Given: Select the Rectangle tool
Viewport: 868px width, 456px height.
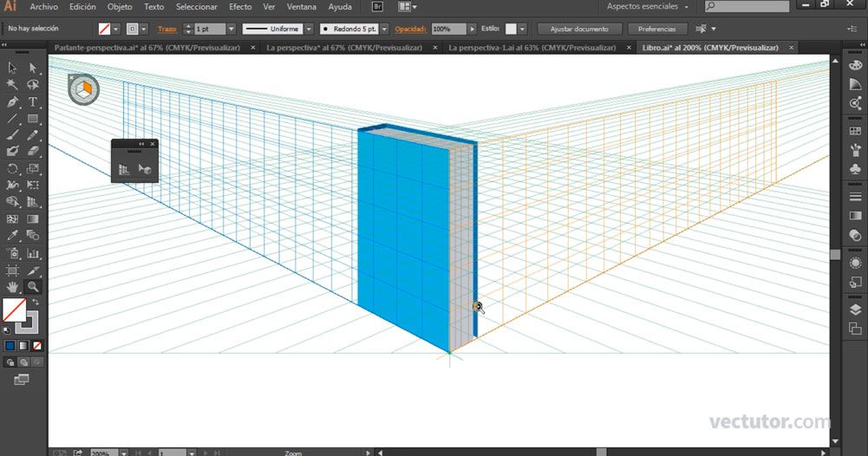Looking at the screenshot, I should (x=33, y=119).
